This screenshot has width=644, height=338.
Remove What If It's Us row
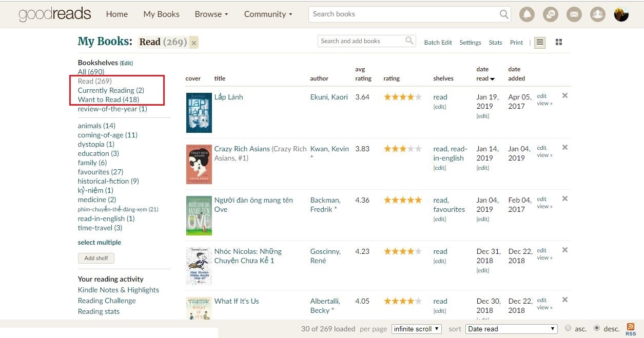coord(565,300)
